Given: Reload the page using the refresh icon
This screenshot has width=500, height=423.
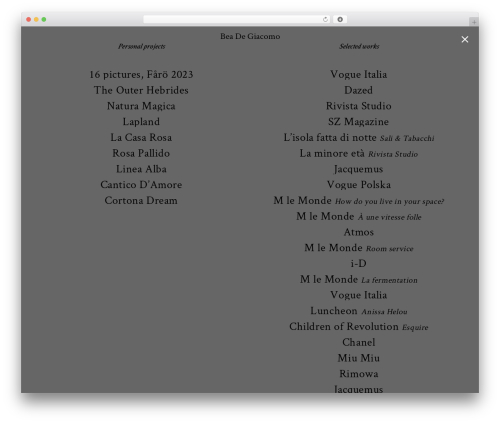Looking at the screenshot, I should pos(325,20).
